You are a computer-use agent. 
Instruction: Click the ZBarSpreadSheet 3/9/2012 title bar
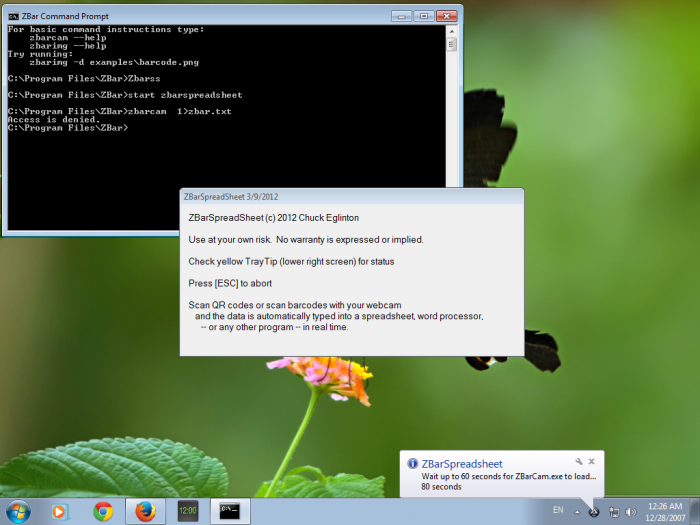click(352, 197)
